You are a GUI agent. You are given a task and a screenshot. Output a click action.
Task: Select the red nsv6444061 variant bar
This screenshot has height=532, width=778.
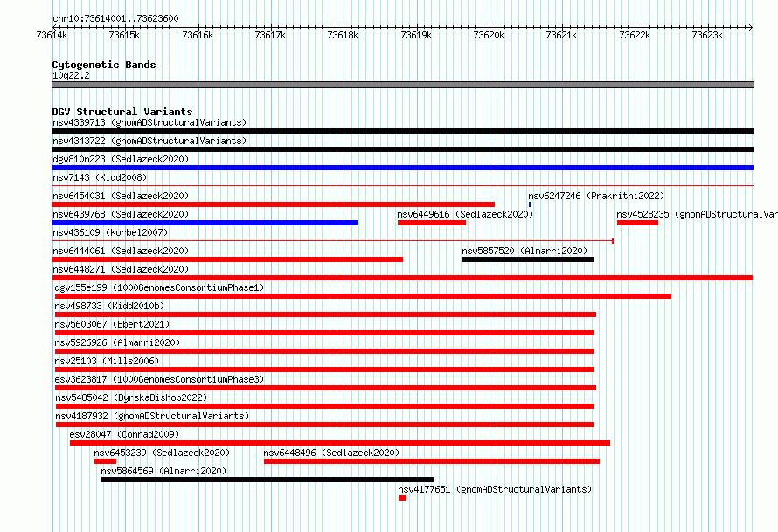click(227, 259)
